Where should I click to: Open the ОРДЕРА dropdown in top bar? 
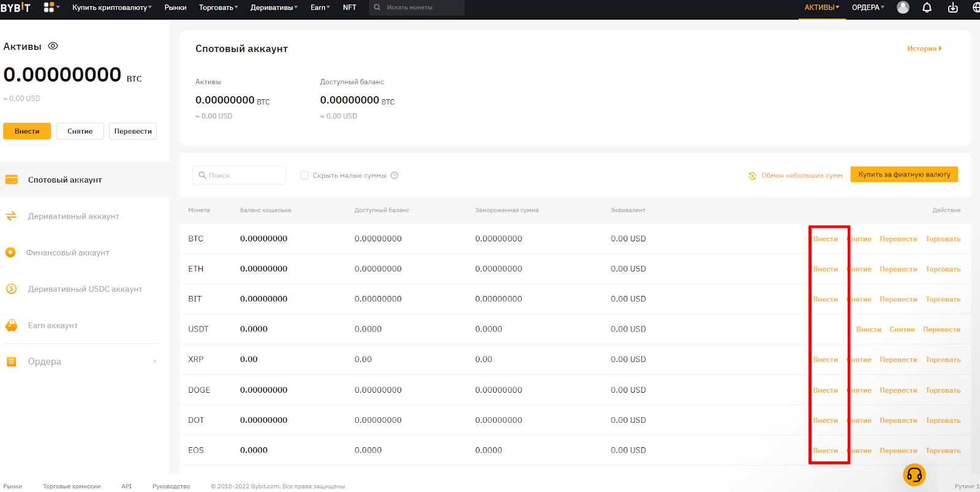click(868, 7)
